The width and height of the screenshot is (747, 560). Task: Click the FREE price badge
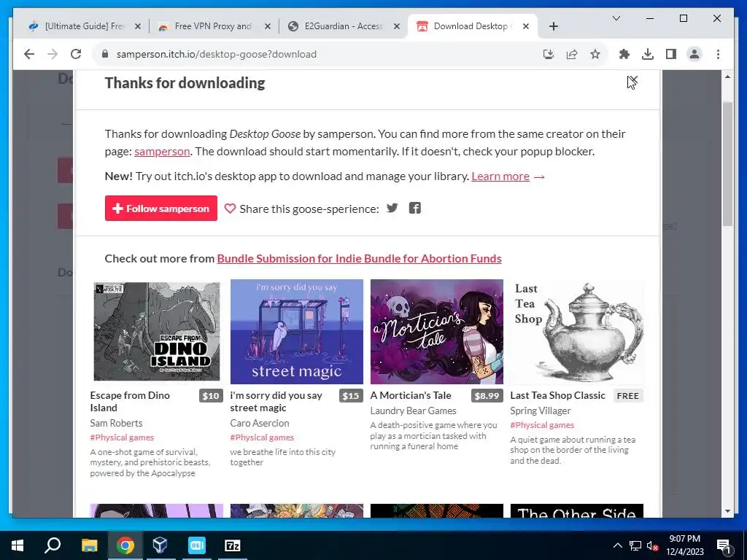(x=628, y=396)
